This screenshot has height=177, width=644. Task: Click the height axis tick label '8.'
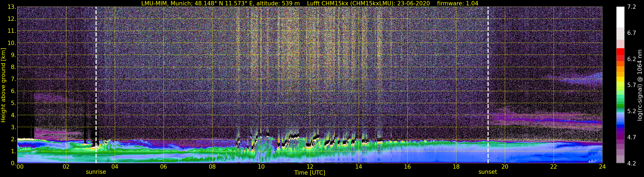(x=13, y=67)
